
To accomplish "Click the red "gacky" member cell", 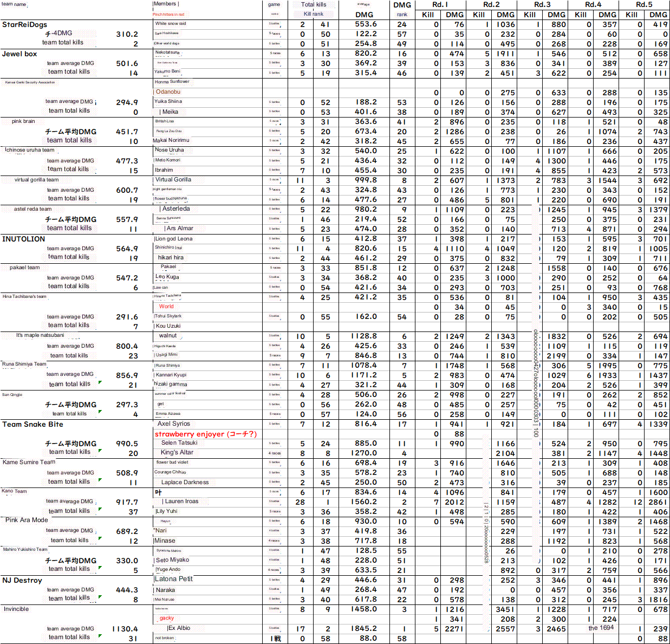I will (167, 619).
